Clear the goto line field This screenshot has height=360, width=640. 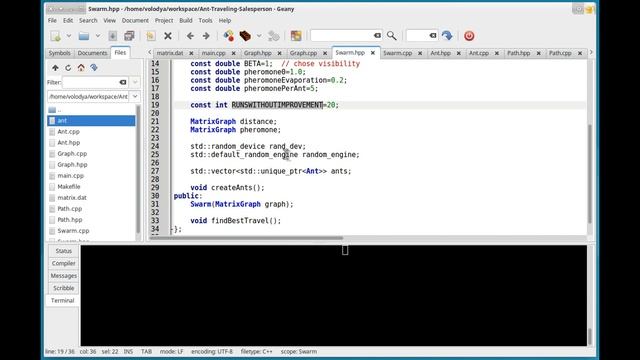(433, 36)
